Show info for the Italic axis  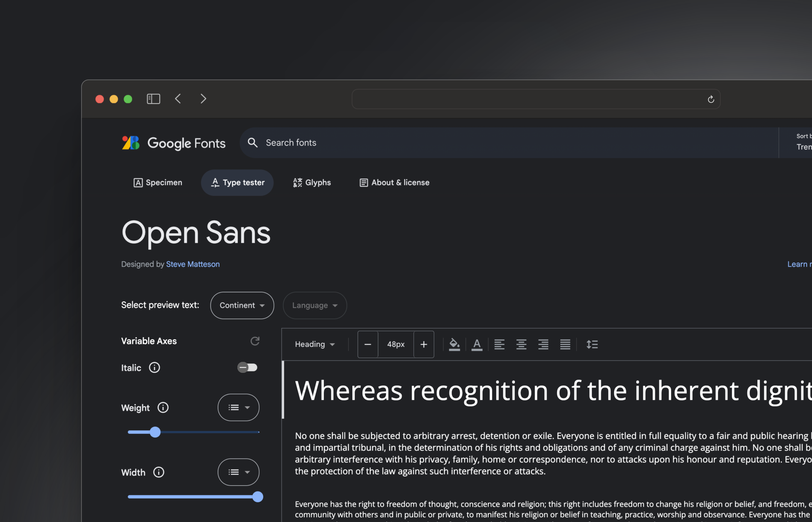tap(154, 367)
